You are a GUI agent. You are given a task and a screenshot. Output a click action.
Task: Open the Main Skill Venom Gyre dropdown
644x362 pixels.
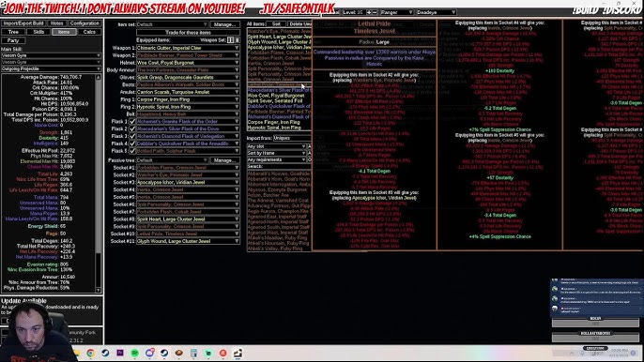[51, 55]
